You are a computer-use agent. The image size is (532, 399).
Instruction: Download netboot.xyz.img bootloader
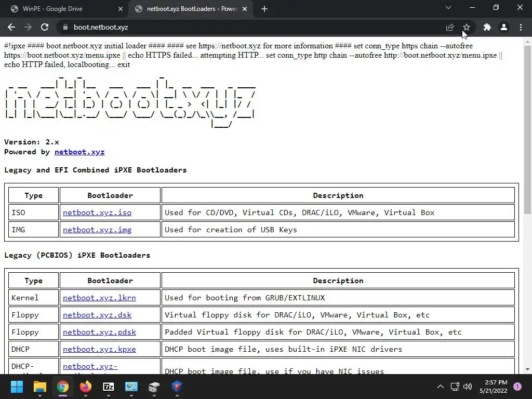click(97, 230)
